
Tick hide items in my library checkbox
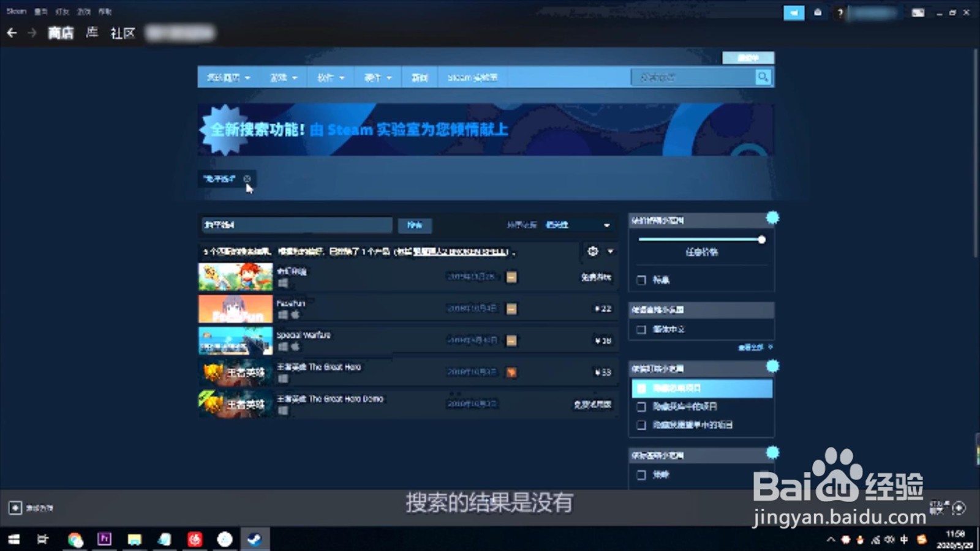click(x=641, y=407)
